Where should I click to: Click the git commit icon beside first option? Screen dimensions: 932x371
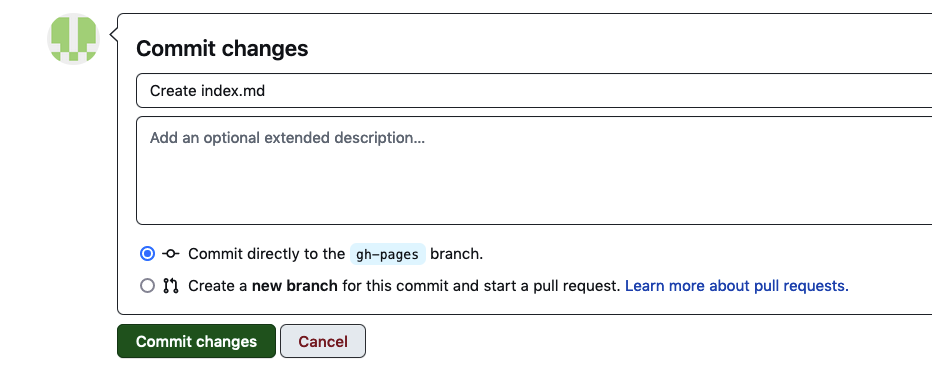[x=171, y=254]
